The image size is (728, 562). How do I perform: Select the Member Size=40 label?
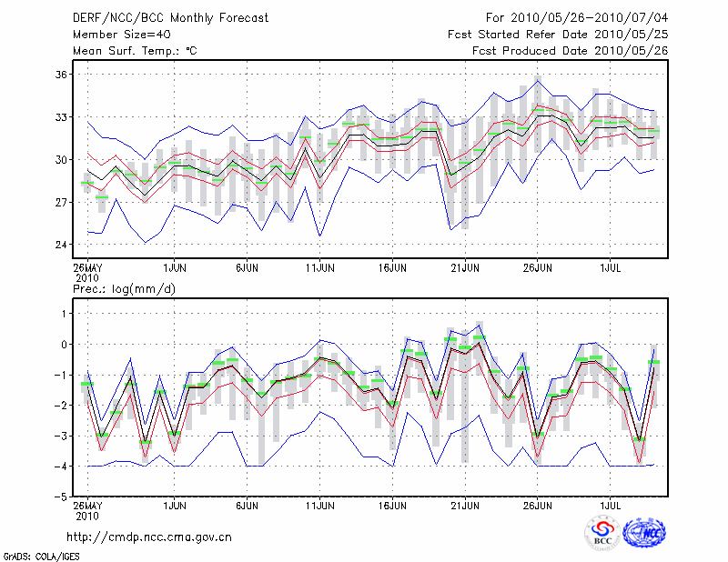(x=114, y=34)
